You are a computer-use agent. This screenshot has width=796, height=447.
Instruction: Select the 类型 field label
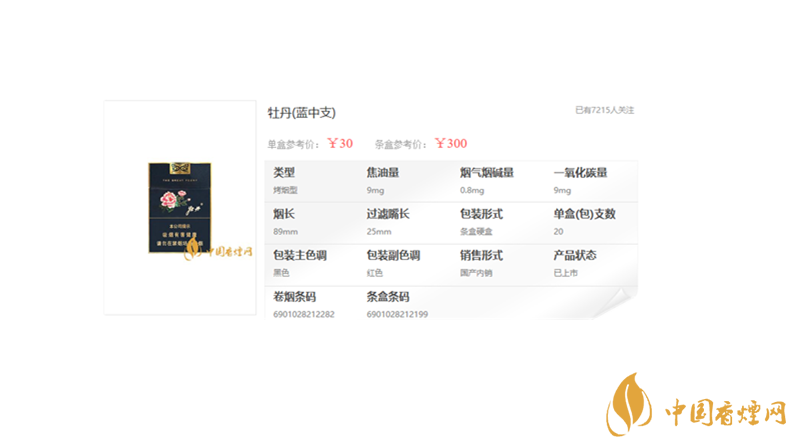pyautogui.click(x=284, y=173)
